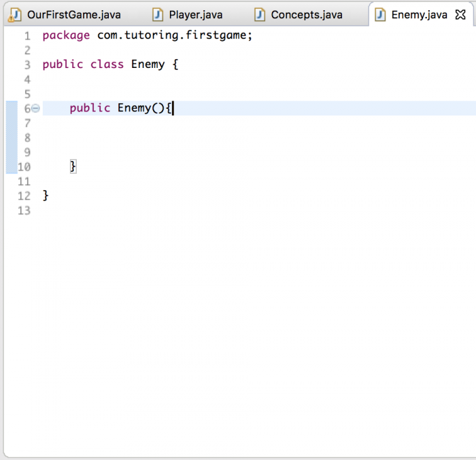Click the Java file icon on Player.java tab
Viewport: 476px width, 460px height.
pyautogui.click(x=158, y=14)
